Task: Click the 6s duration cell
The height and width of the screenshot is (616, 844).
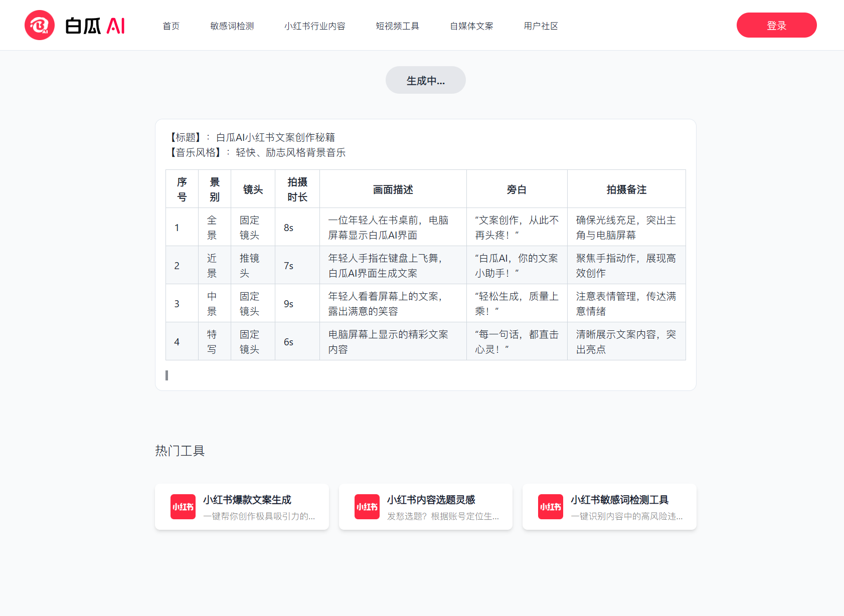Action: point(297,342)
